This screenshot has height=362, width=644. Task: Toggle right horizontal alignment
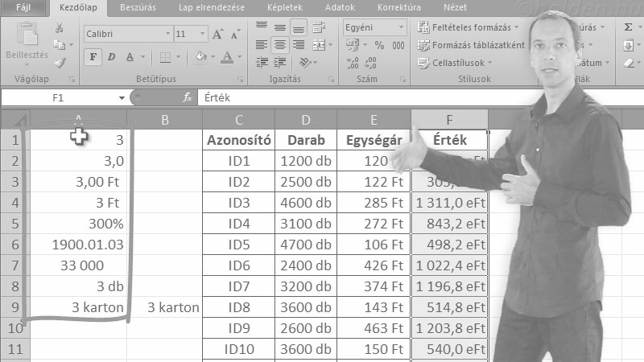pos(299,45)
